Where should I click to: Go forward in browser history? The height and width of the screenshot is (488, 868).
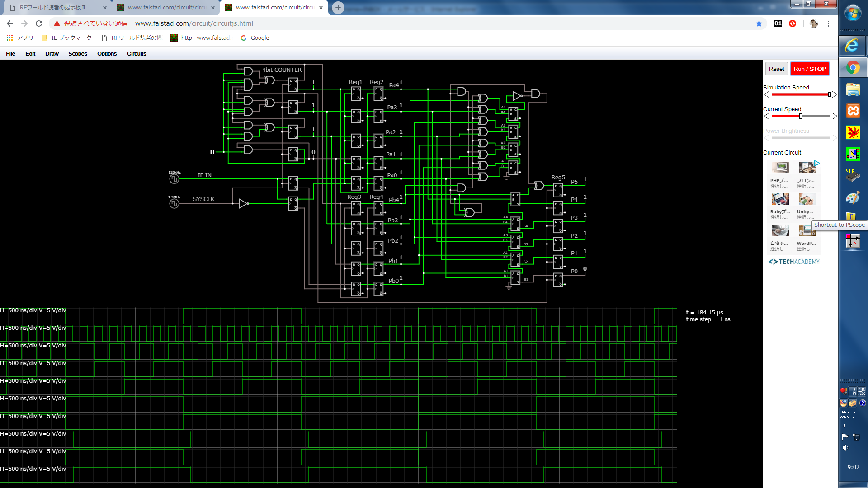click(24, 23)
